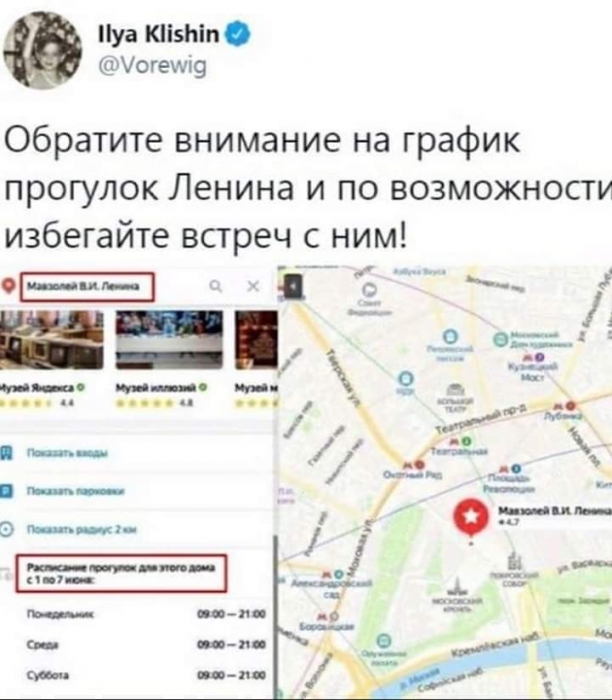Image resolution: width=612 pixels, height=700 pixels.
Task: Clear the search with the X icon
Action: [253, 286]
